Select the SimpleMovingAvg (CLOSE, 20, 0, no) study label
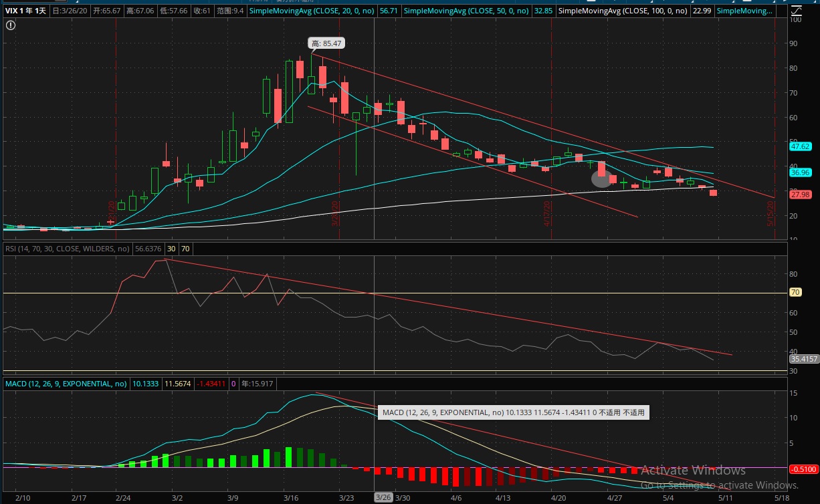 pos(312,11)
